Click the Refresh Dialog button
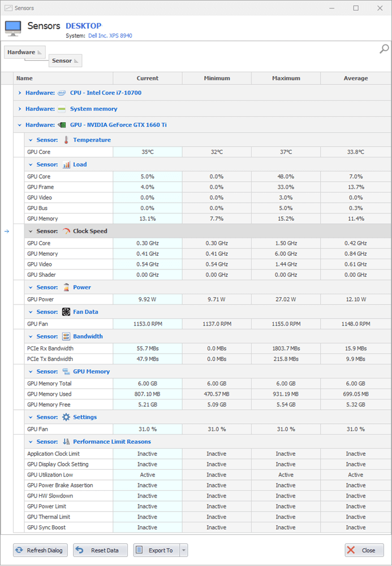This screenshot has height=566, width=392. 40,550
